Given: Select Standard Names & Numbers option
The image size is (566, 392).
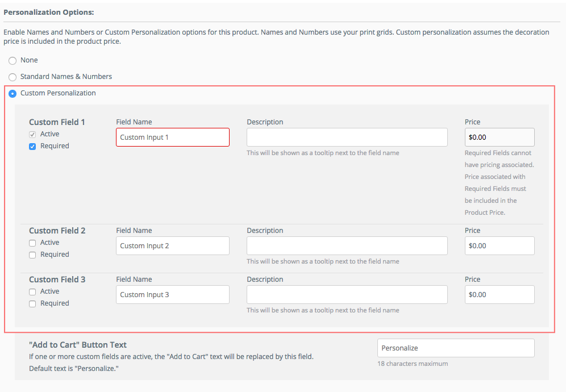Looking at the screenshot, I should [13, 77].
